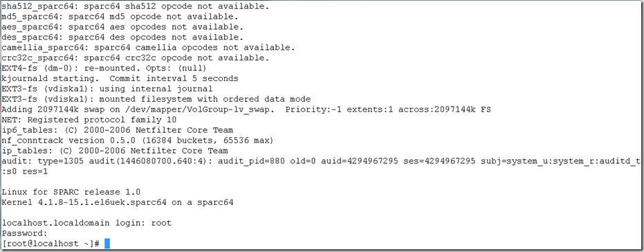This screenshot has width=644, height=252.
Task: Click the Password: prompt line
Action: tap(25, 233)
